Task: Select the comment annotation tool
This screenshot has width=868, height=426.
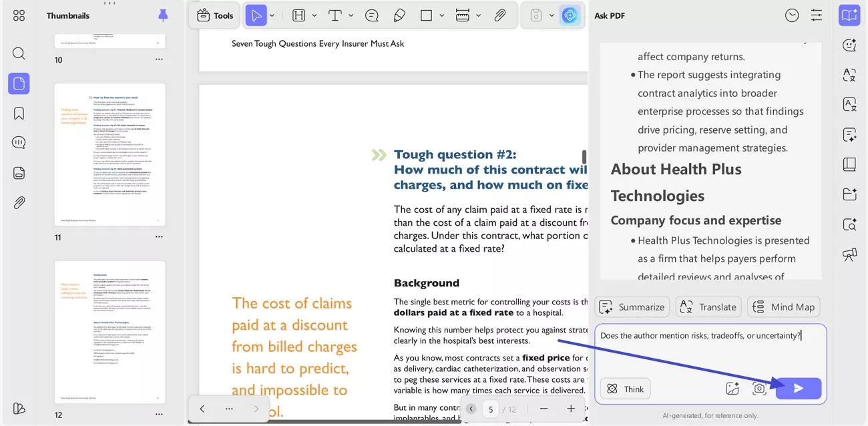Action: (x=372, y=15)
